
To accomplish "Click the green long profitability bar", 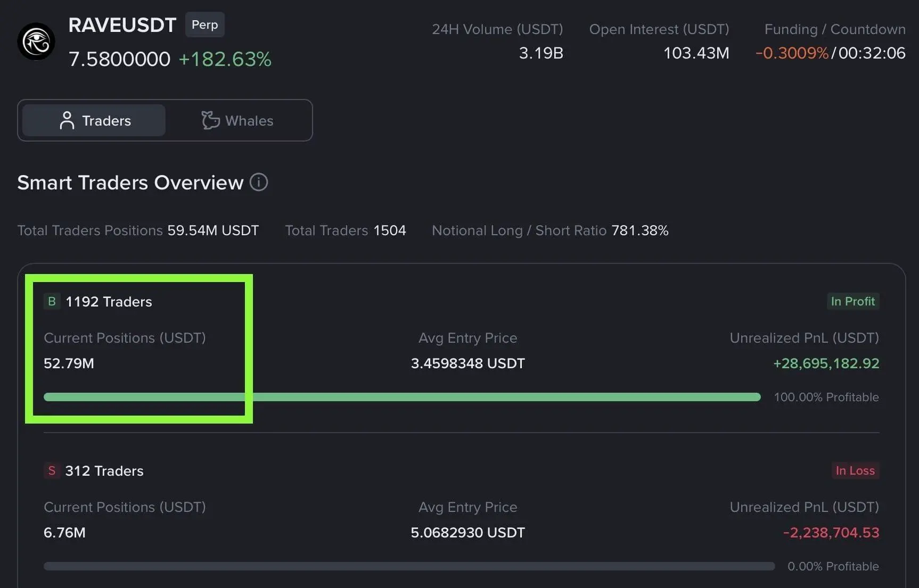I will [402, 397].
